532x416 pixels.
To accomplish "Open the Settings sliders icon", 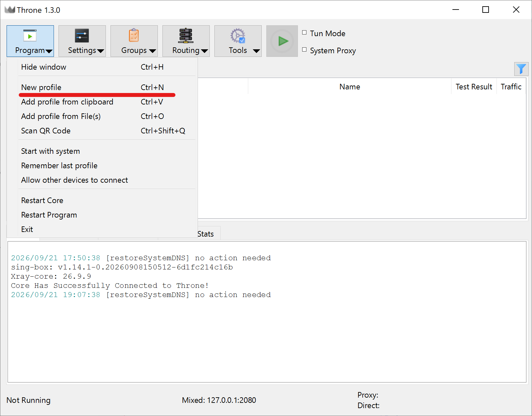I will click(82, 36).
